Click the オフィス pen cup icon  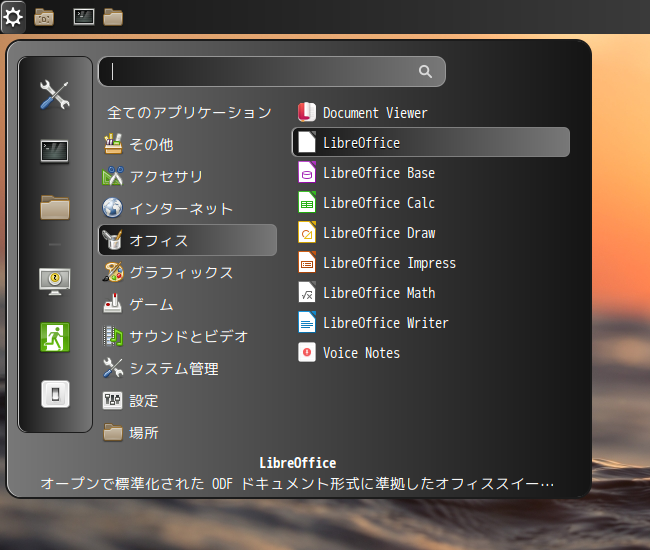(112, 240)
